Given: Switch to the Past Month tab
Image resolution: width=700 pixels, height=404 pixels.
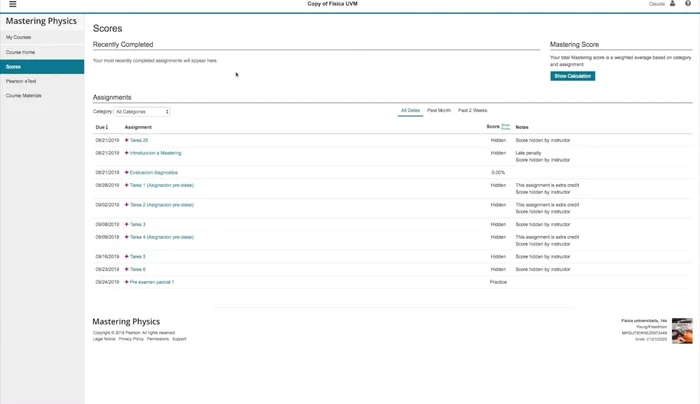Looking at the screenshot, I should pos(439,111).
